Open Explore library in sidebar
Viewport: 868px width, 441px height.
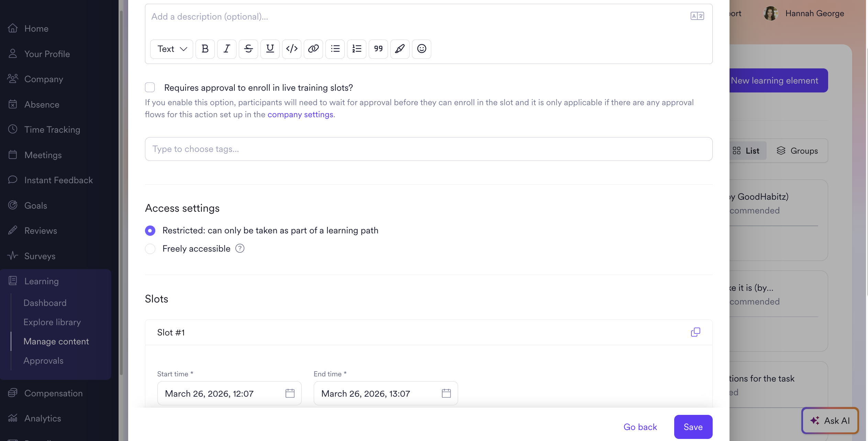pyautogui.click(x=52, y=322)
